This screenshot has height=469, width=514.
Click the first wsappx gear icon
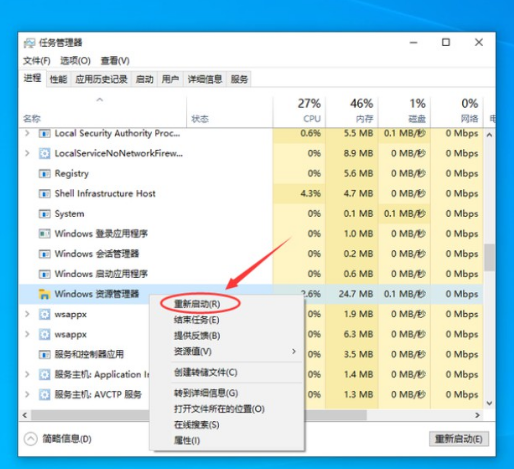[44, 314]
